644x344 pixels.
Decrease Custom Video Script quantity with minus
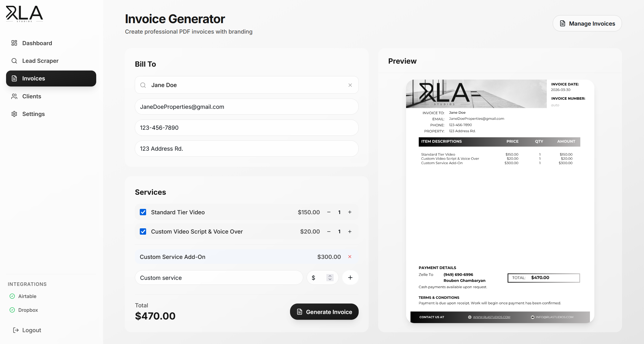329,231
